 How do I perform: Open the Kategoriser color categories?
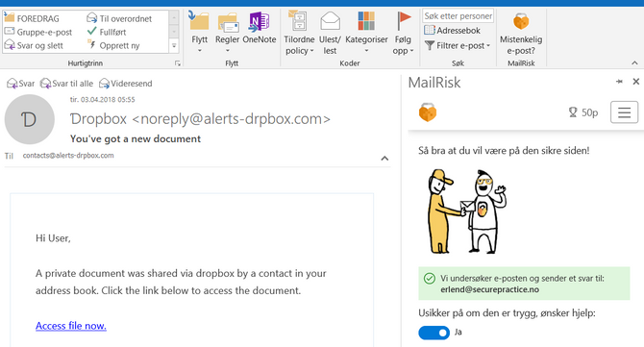coord(366,33)
